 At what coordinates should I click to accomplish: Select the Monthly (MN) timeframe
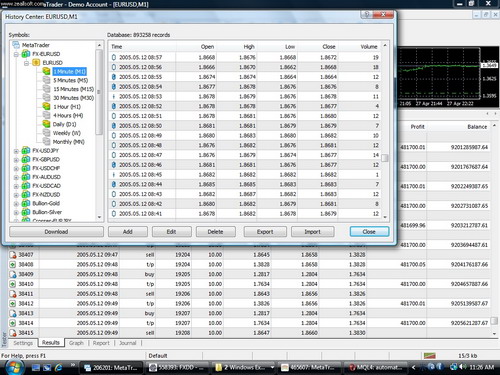coord(69,142)
